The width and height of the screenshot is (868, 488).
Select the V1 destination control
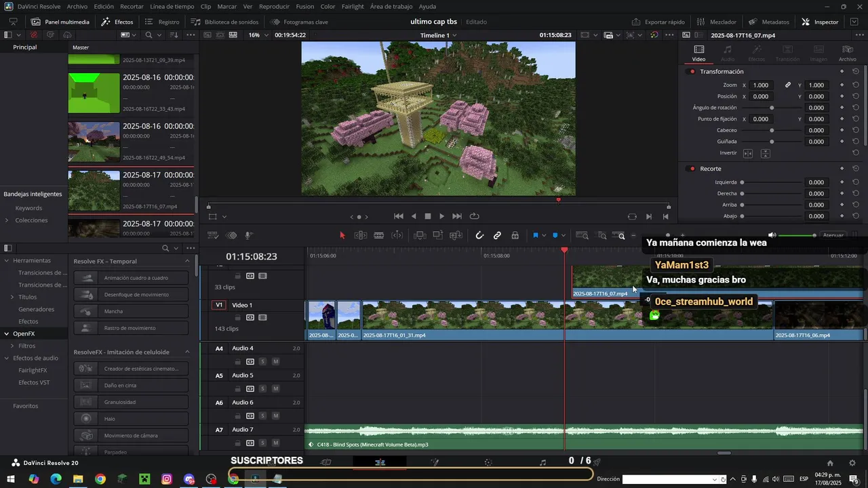tap(219, 305)
